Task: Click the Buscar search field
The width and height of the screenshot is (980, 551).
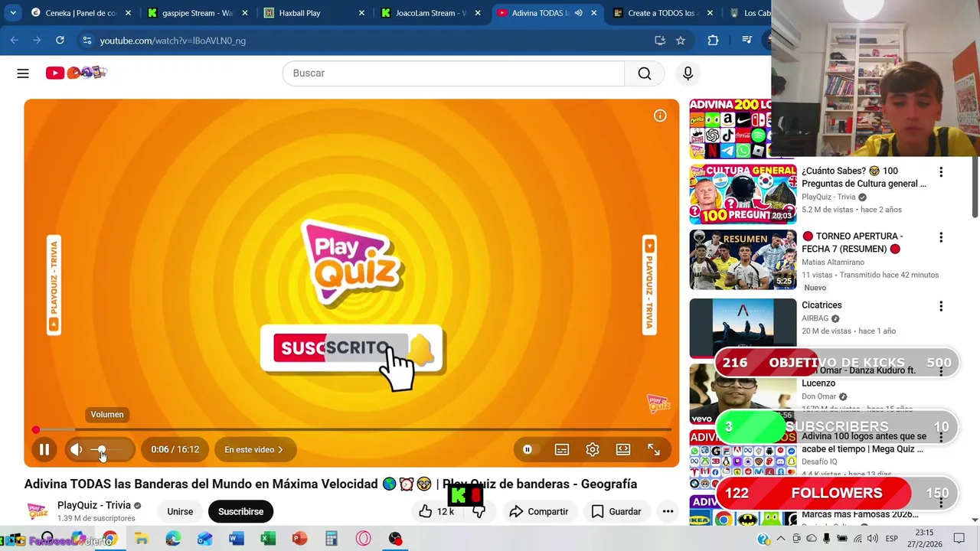Action: click(453, 73)
